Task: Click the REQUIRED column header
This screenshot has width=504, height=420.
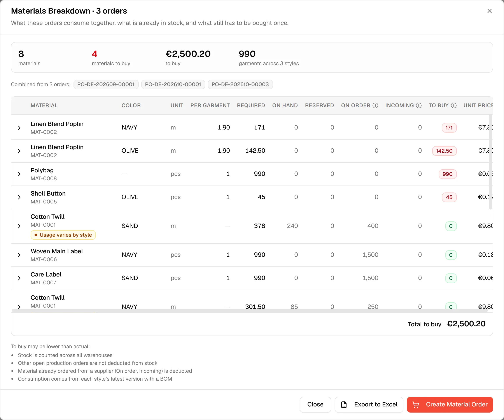Action: [251, 105]
